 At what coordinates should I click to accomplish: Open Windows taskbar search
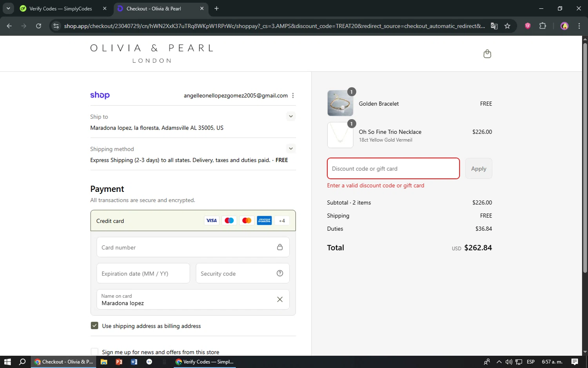(x=22, y=362)
